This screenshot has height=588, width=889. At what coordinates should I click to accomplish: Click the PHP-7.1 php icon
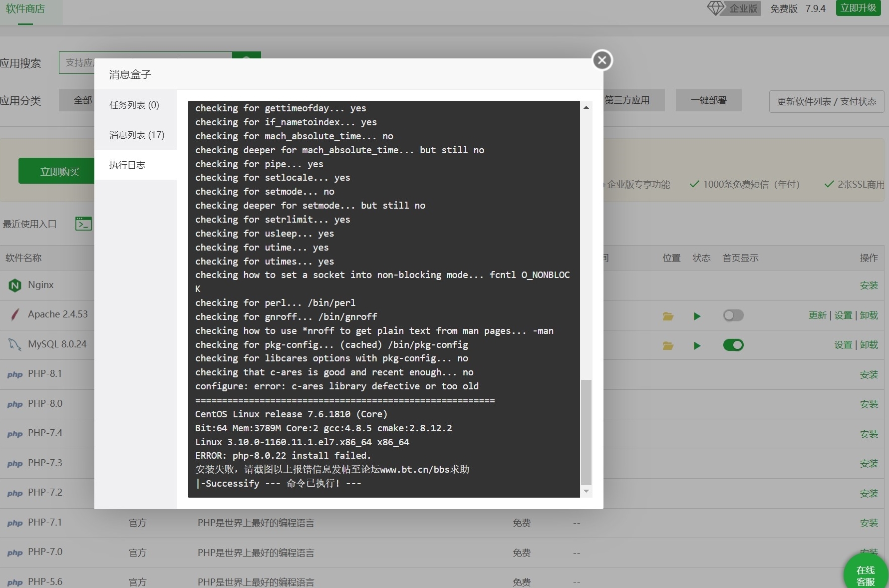[15, 523]
